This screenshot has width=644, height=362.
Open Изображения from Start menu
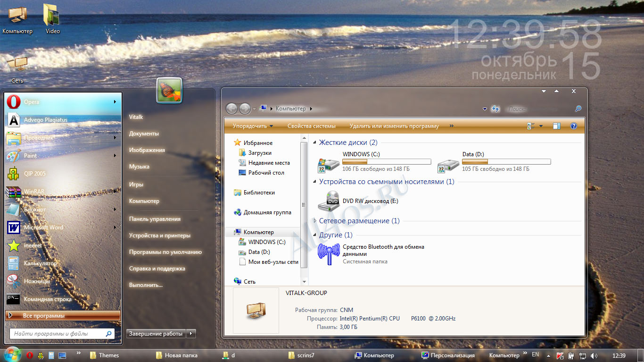147,150
